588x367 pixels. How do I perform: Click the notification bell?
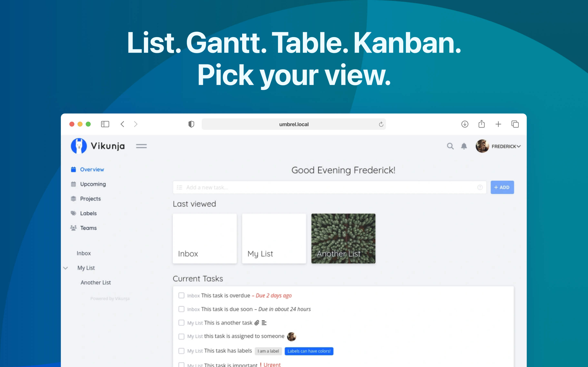click(464, 146)
